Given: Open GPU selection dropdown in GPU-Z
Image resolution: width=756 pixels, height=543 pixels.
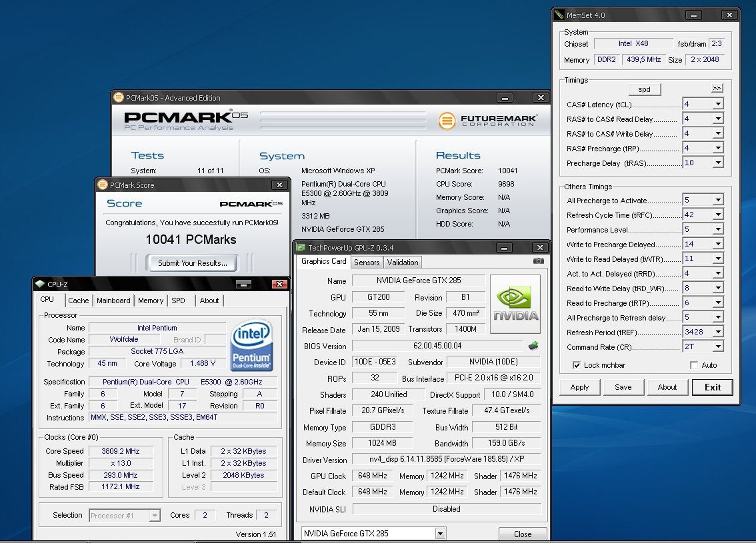Looking at the screenshot, I should click(x=440, y=534).
